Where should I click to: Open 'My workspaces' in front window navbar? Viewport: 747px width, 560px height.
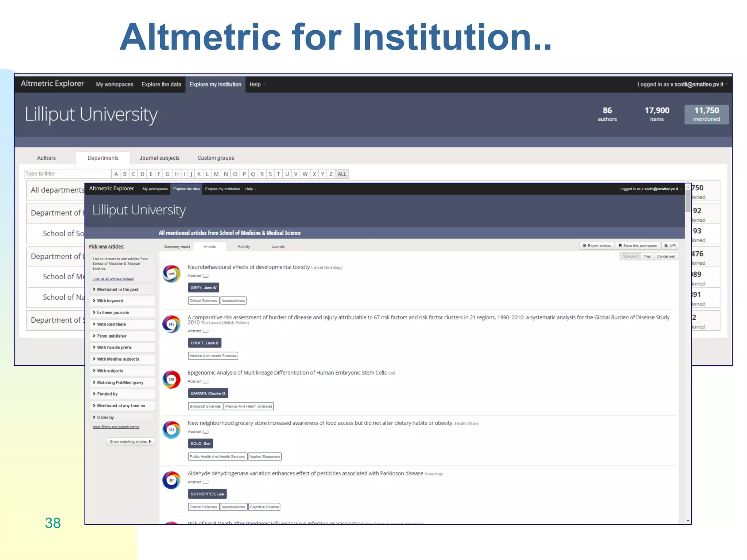pos(155,189)
